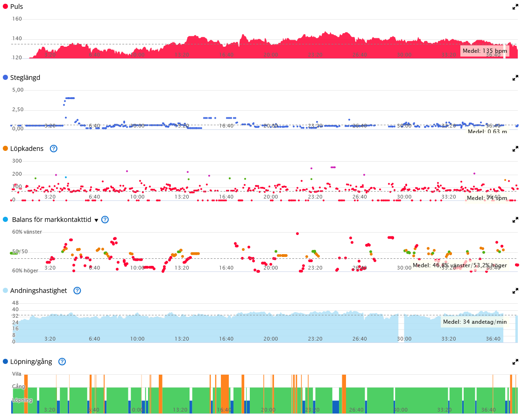Click the Puls chart title
Screen dimensions: 522x420
pyautogui.click(x=17, y=7)
